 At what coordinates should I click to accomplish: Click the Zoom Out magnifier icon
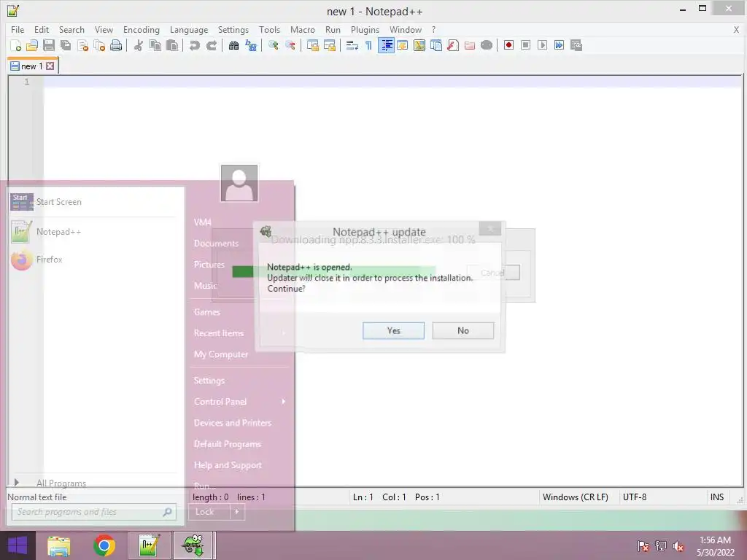(290, 45)
